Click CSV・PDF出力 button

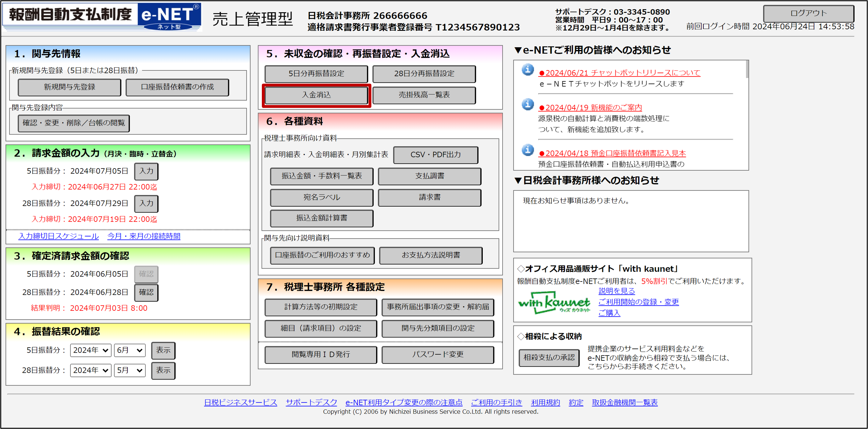pos(435,155)
